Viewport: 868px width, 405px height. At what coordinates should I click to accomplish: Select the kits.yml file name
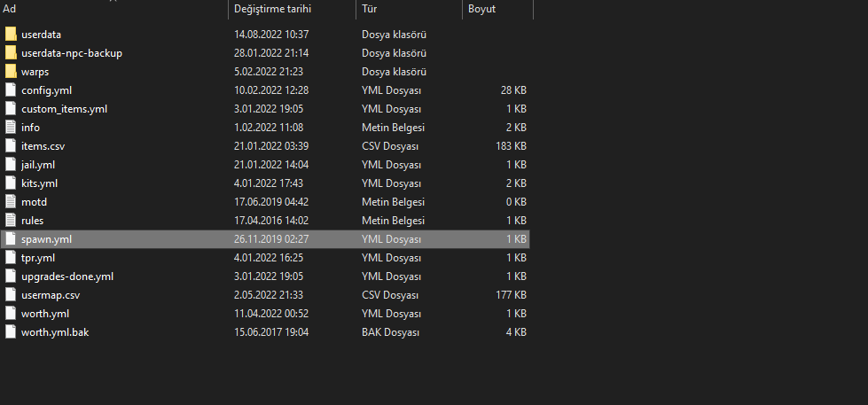pyautogui.click(x=39, y=183)
